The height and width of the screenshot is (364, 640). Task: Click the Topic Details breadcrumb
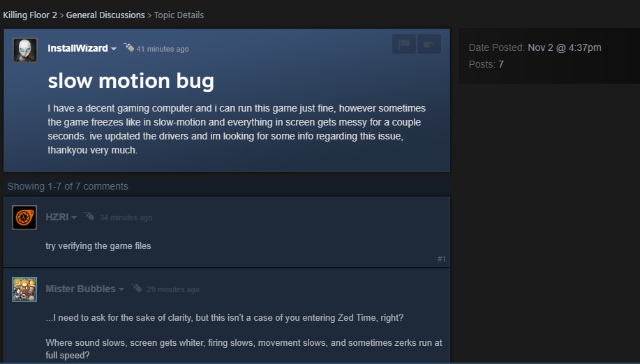point(179,15)
